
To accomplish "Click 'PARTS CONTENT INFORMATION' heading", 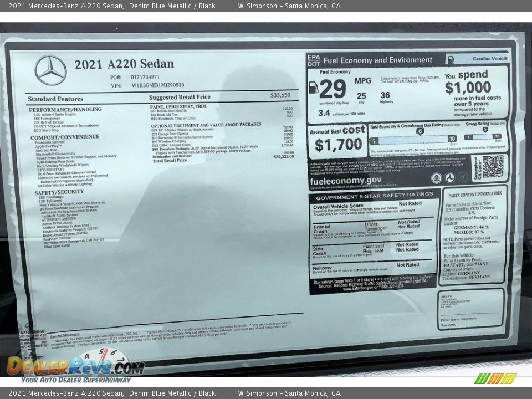I will tap(475, 195).
